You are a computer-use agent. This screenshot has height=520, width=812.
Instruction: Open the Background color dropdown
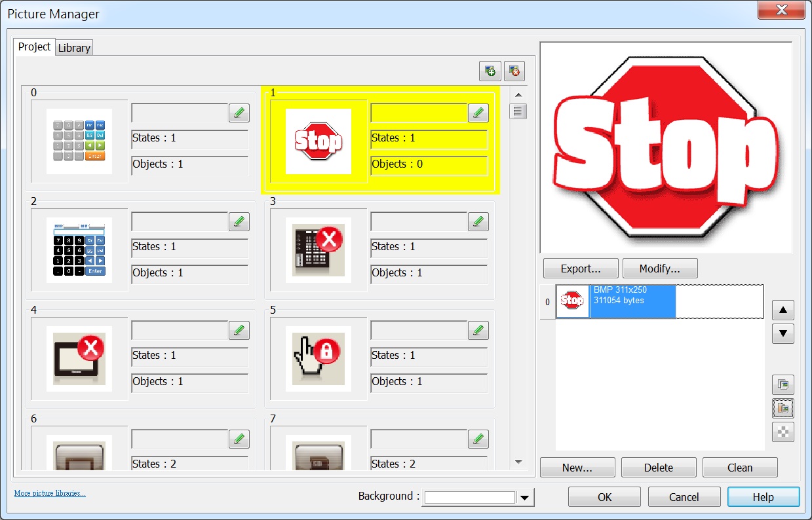click(525, 498)
